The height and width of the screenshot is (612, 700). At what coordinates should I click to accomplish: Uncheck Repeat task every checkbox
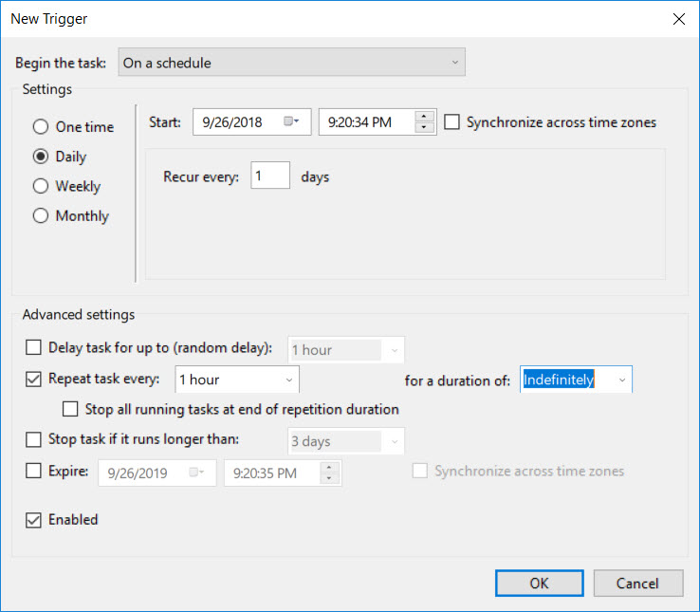tap(34, 380)
